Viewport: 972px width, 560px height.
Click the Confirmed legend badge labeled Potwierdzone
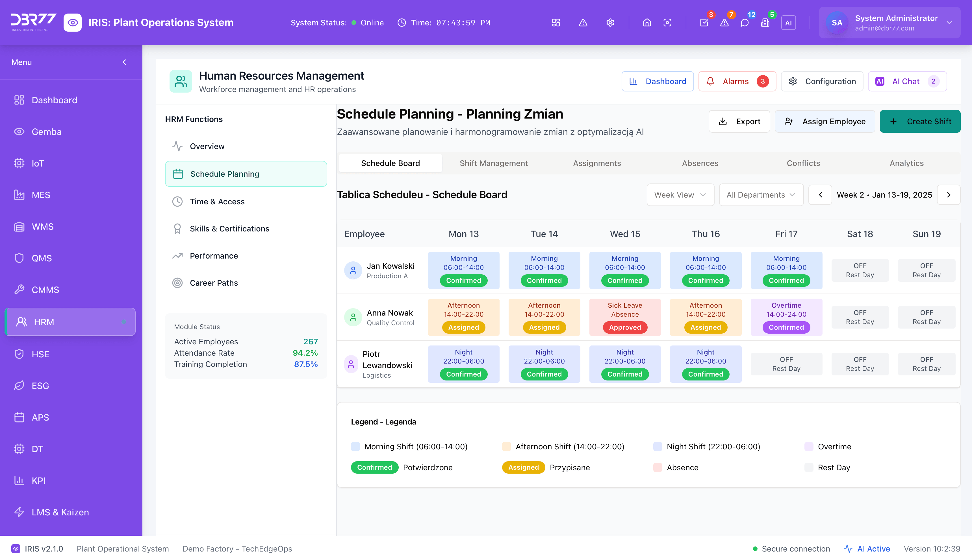(374, 467)
